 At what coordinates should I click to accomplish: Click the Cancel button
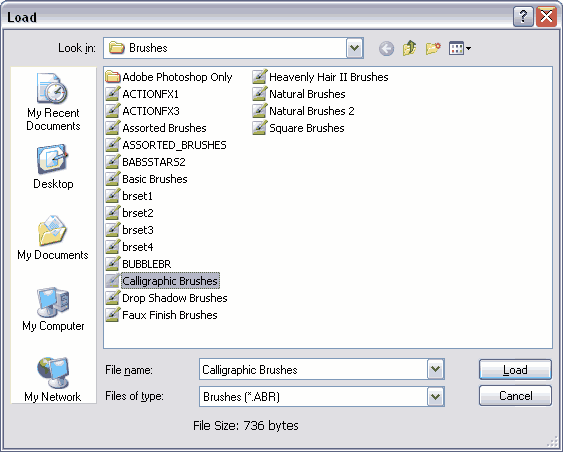[x=515, y=396]
